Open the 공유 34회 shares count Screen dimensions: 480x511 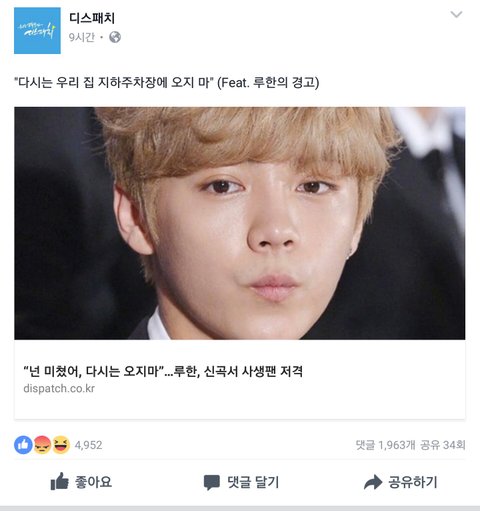point(443,445)
